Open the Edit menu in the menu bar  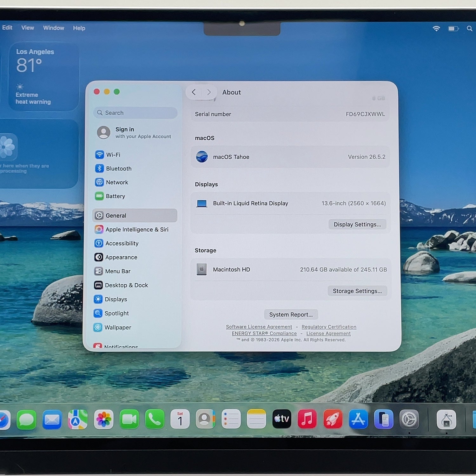point(7,28)
